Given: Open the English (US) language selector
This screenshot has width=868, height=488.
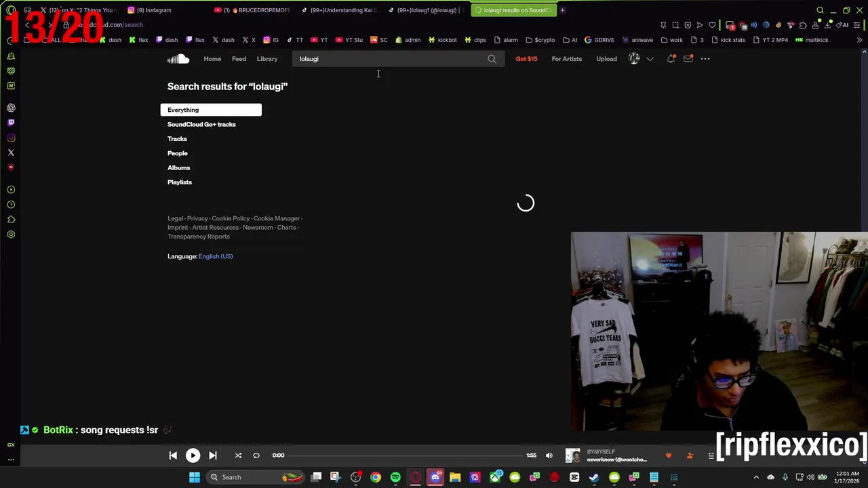Looking at the screenshot, I should click(x=216, y=256).
